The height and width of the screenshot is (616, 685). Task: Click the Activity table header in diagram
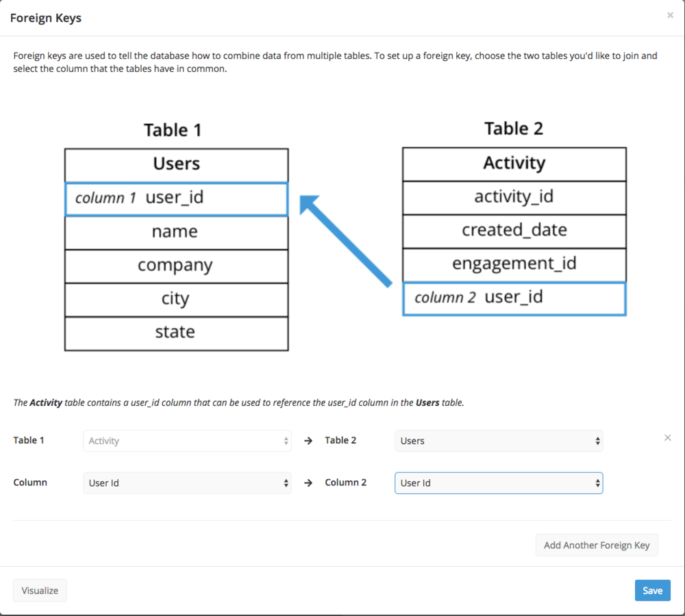pyautogui.click(x=514, y=164)
